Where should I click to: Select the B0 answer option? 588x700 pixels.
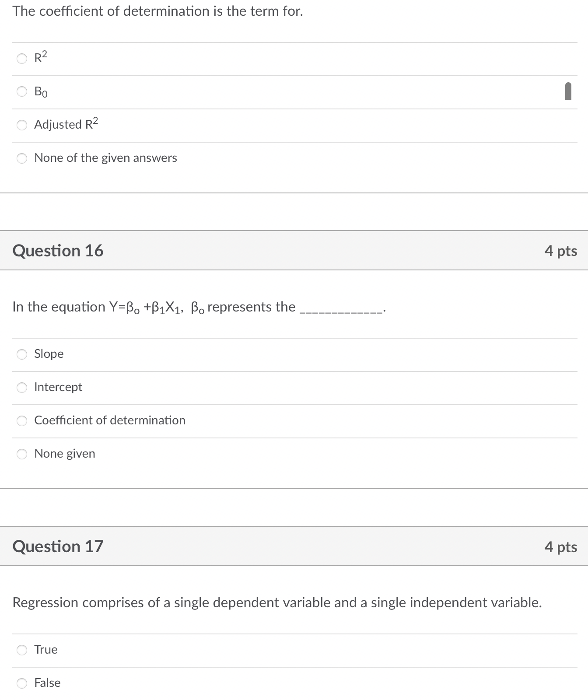click(21, 92)
